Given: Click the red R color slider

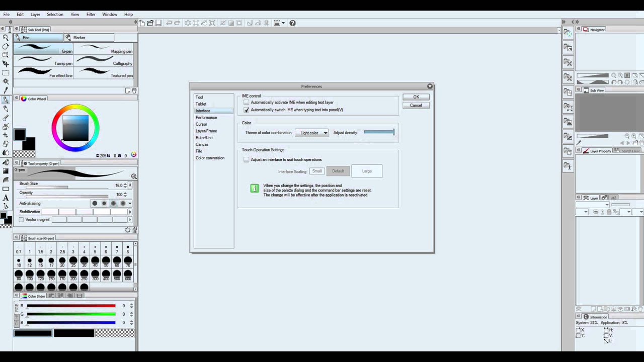Looking at the screenshot, I should coord(71,306).
